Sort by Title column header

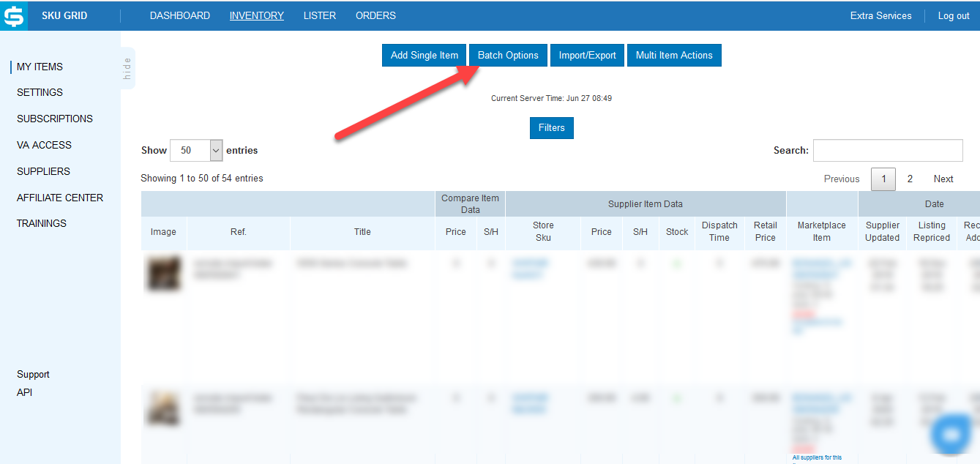click(362, 232)
